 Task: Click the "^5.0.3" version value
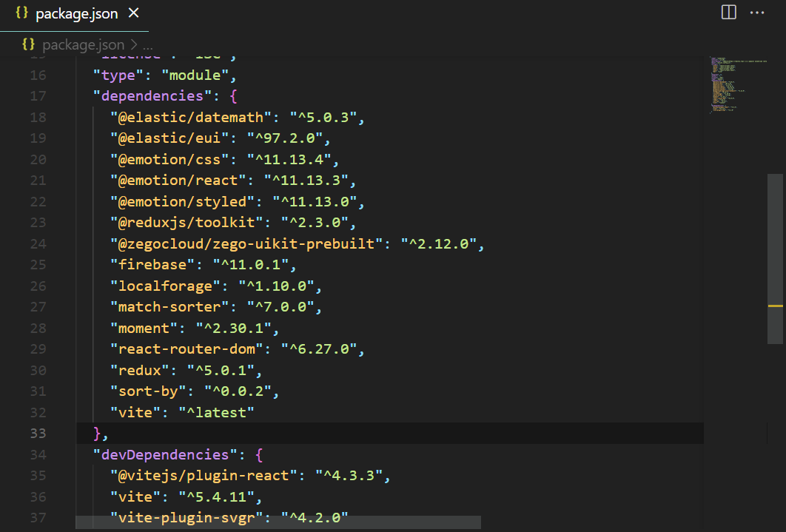pos(323,117)
